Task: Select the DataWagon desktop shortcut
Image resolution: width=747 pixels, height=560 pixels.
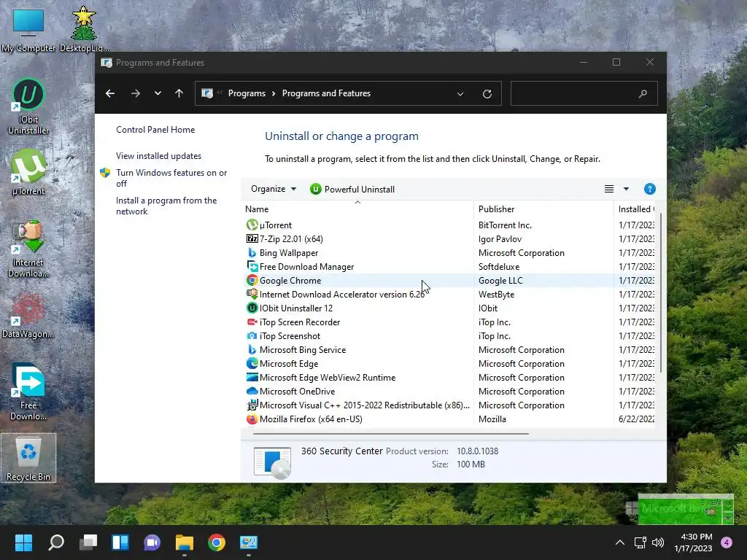Action: tap(28, 315)
